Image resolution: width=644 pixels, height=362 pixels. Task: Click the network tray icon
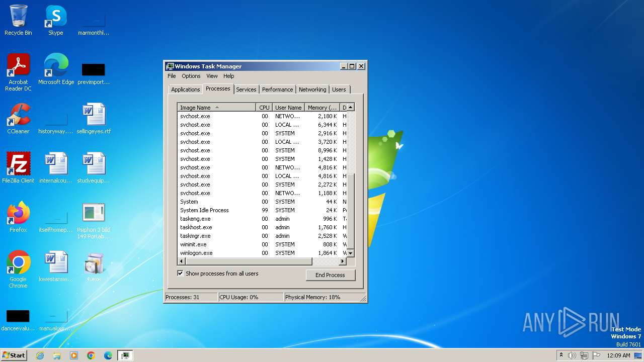coord(584,355)
